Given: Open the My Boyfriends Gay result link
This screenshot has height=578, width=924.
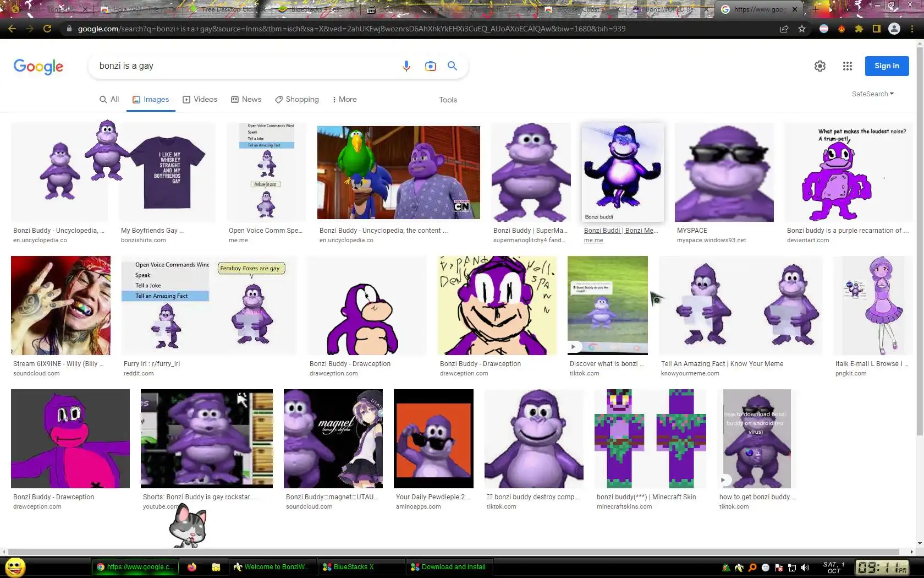Looking at the screenshot, I should [x=153, y=231].
